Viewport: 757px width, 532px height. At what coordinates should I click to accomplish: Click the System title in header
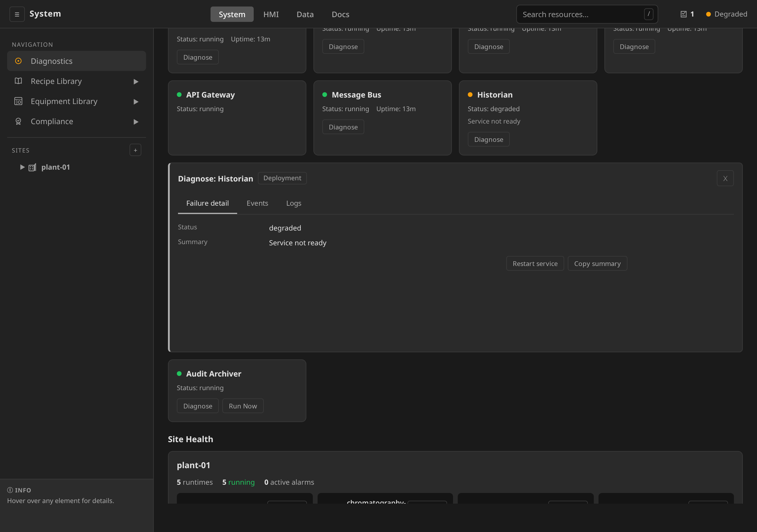(x=45, y=14)
